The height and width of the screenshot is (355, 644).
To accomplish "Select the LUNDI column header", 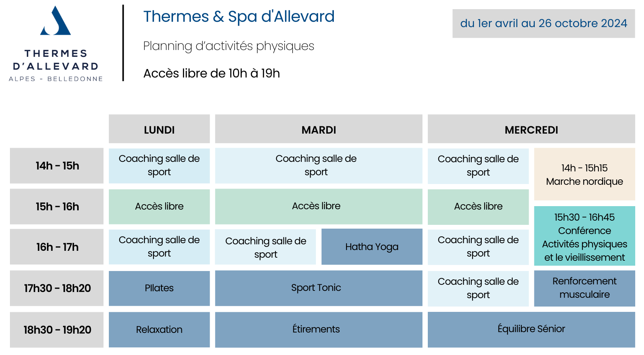I will 159,129.
